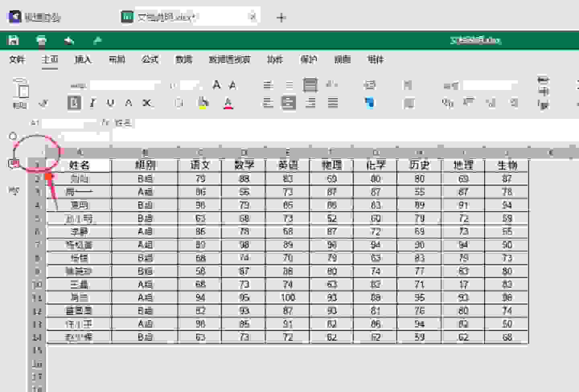This screenshot has height=392, width=579.
Task: Toggle align right
Action: [x=310, y=103]
